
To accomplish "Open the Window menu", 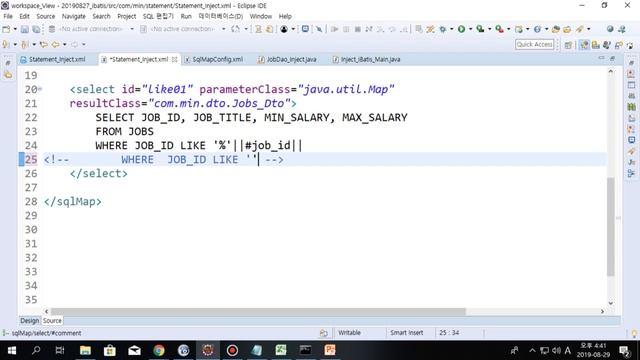I will pyautogui.click(x=260, y=16).
